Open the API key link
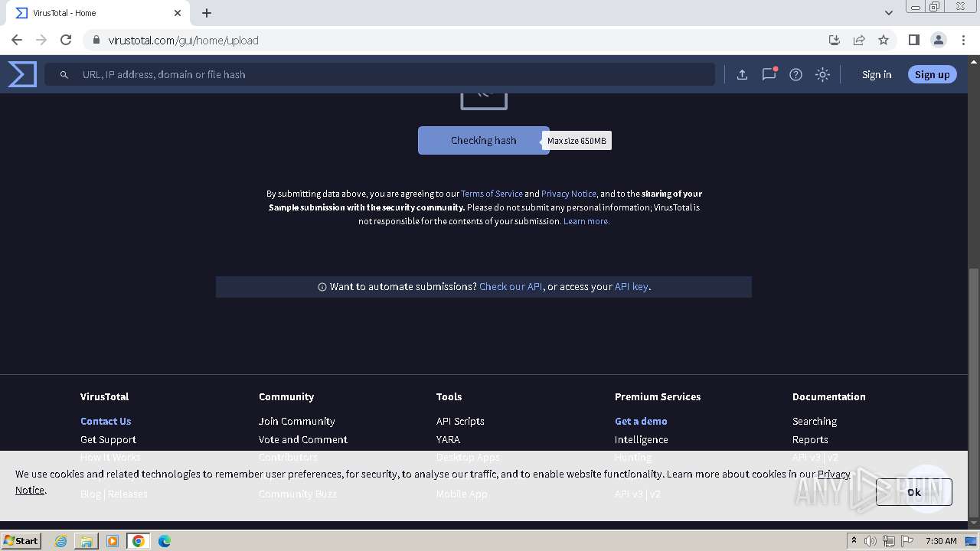Viewport: 980px width, 551px height. coord(631,286)
